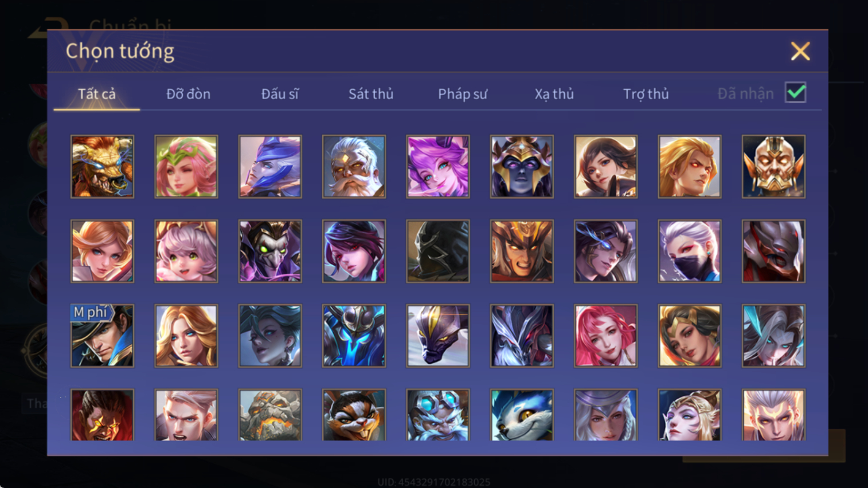Pick the pink-haired hero with leaf crown
The image size is (868, 488).
(x=186, y=167)
